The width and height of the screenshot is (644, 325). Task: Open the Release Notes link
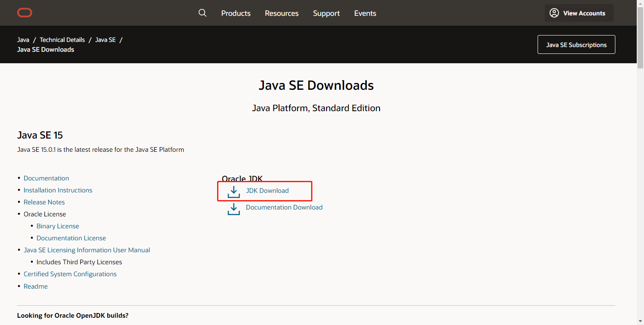(44, 202)
